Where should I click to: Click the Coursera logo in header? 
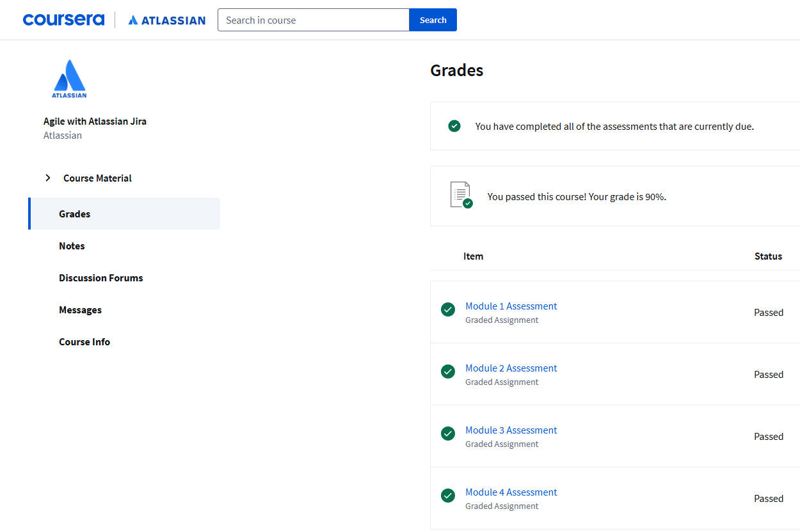coord(63,20)
